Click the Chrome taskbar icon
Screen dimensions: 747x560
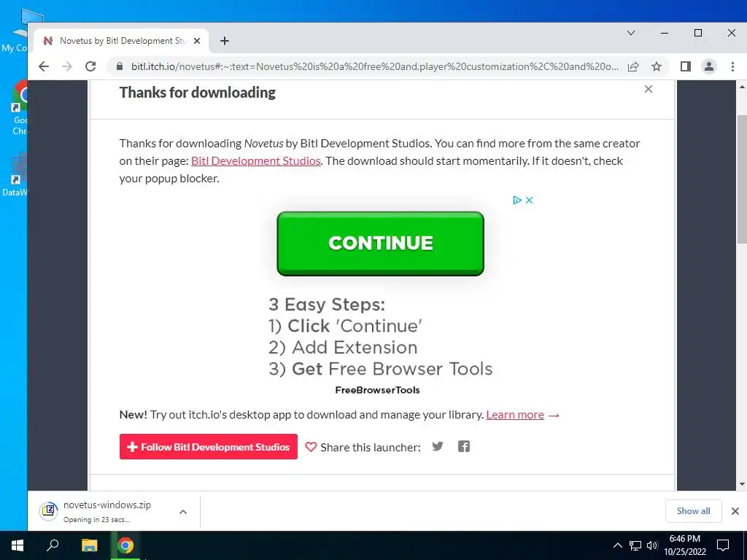(x=125, y=545)
